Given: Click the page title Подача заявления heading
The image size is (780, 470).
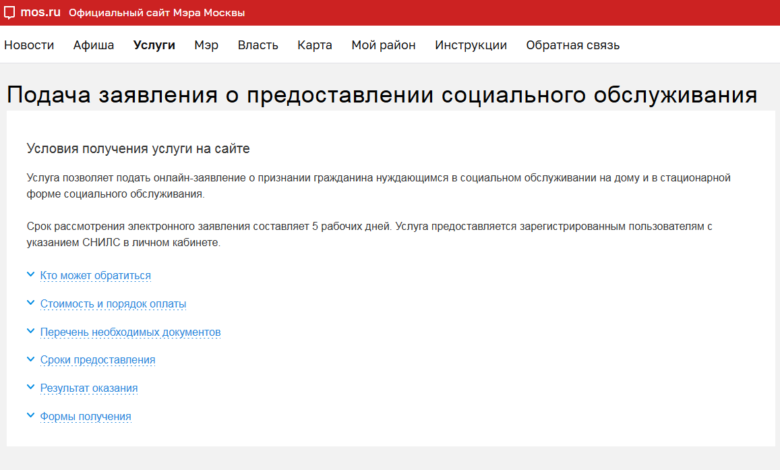Looking at the screenshot, I should point(382,94).
